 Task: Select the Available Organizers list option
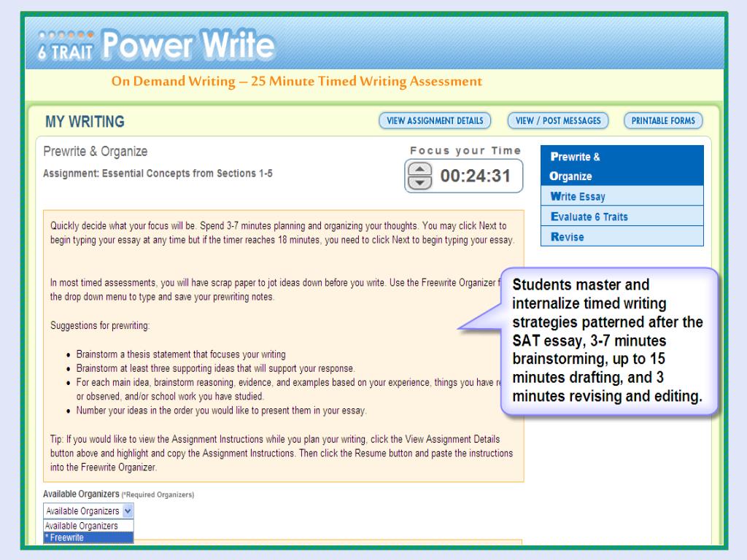click(88, 526)
